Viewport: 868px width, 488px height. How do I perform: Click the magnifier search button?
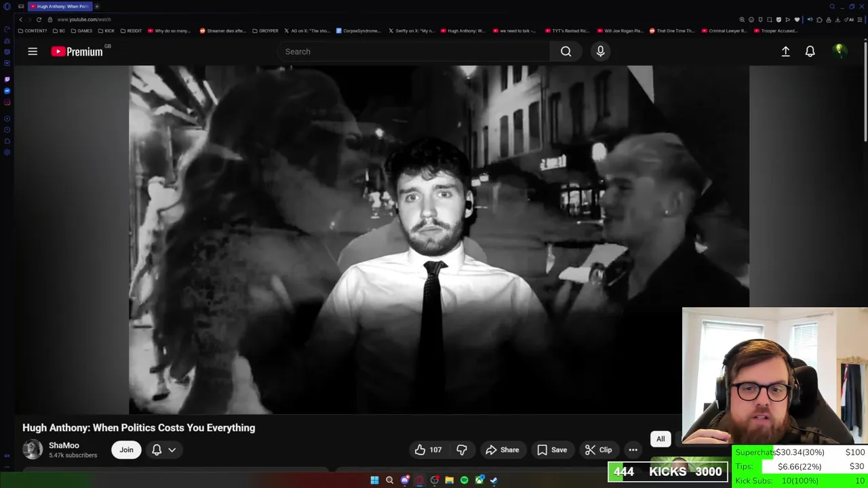tap(566, 52)
